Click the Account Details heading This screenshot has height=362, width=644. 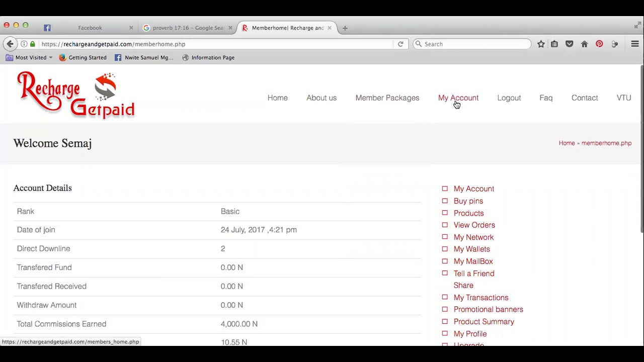[42, 188]
